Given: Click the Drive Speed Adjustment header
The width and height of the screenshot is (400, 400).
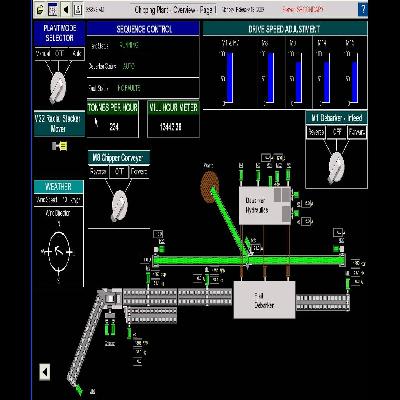Looking at the screenshot, I should pyautogui.click(x=285, y=29).
